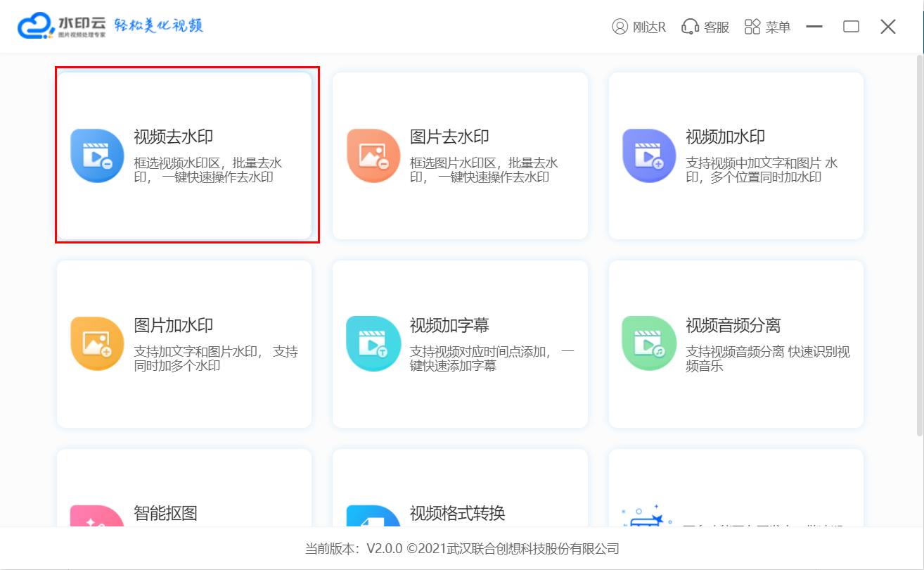Choose the 视频格式转换 title text
The image size is (924, 570).
(x=457, y=513)
